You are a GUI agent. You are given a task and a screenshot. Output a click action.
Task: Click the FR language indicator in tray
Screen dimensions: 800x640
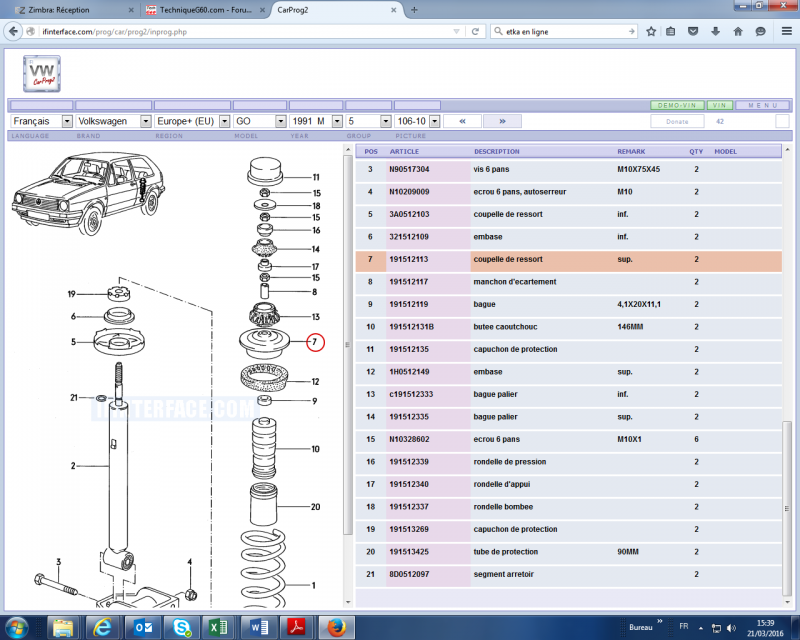pyautogui.click(x=684, y=626)
